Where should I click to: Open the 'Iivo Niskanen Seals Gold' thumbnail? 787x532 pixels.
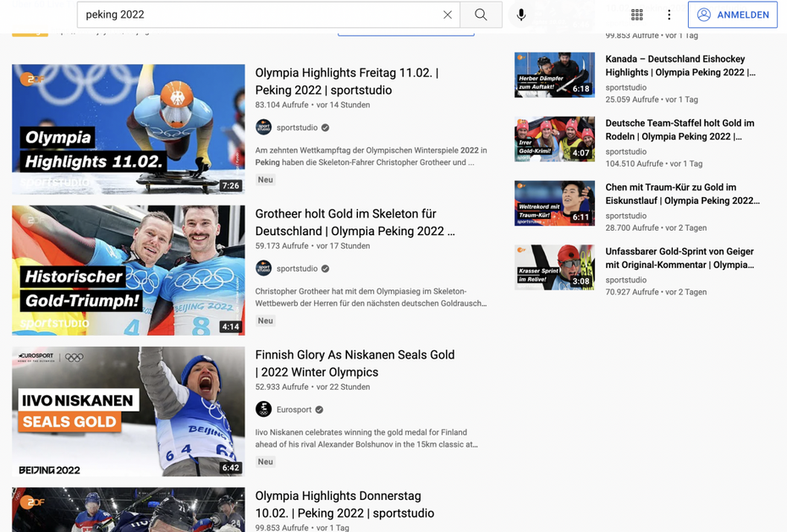coord(129,411)
